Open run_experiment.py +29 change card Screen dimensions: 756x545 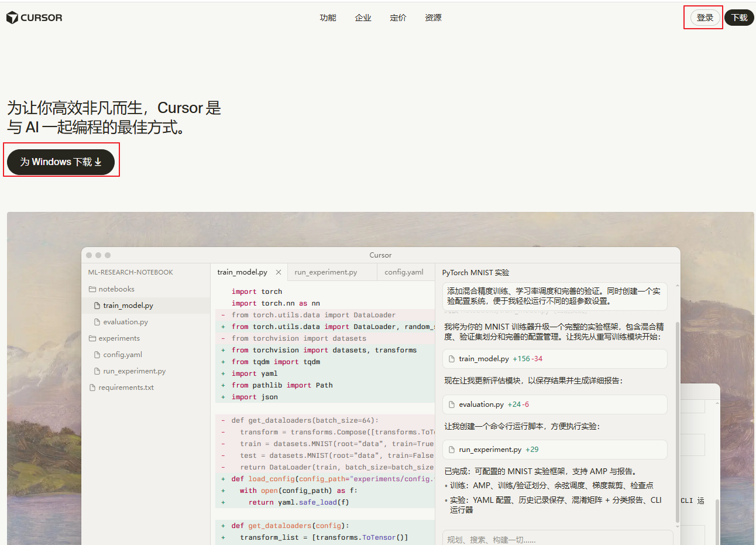pyautogui.click(x=555, y=450)
